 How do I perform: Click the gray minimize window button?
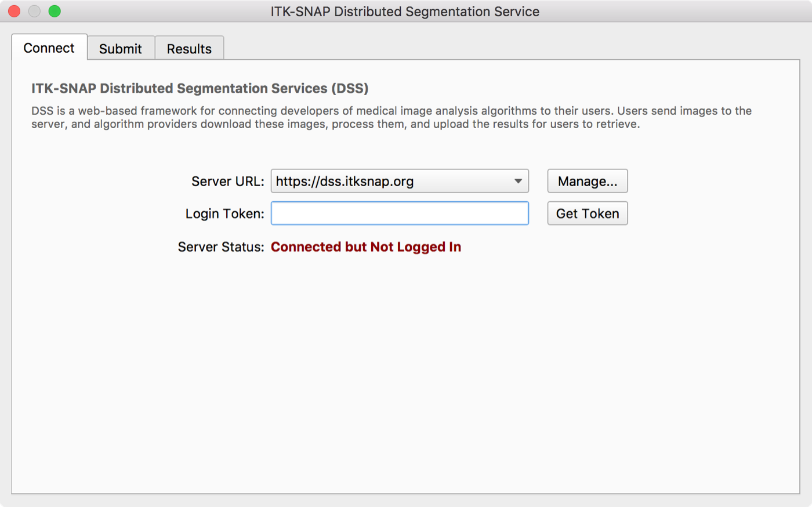pos(35,11)
